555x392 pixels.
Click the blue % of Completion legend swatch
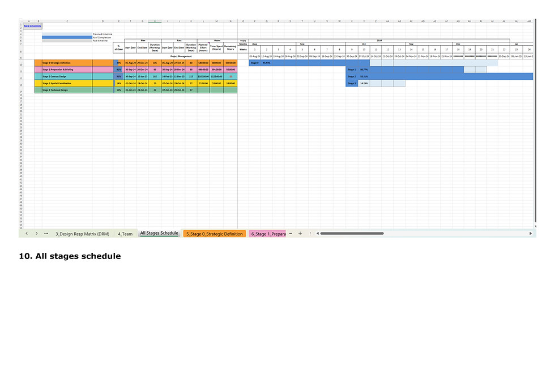coord(67,37)
